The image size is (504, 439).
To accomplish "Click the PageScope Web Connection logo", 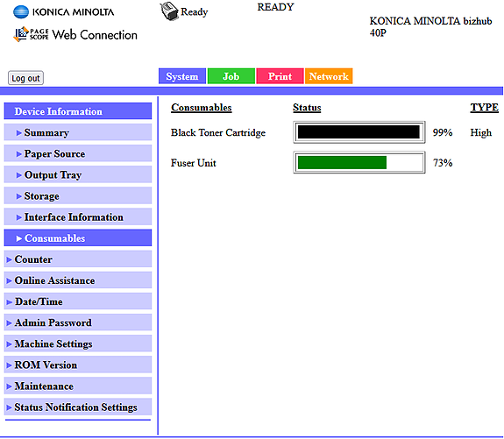I will tap(75, 34).
